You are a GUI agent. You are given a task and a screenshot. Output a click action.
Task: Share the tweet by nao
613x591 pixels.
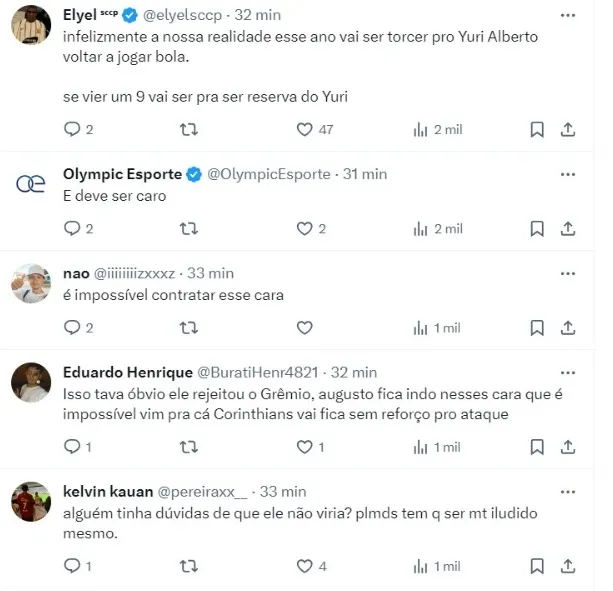(567, 327)
